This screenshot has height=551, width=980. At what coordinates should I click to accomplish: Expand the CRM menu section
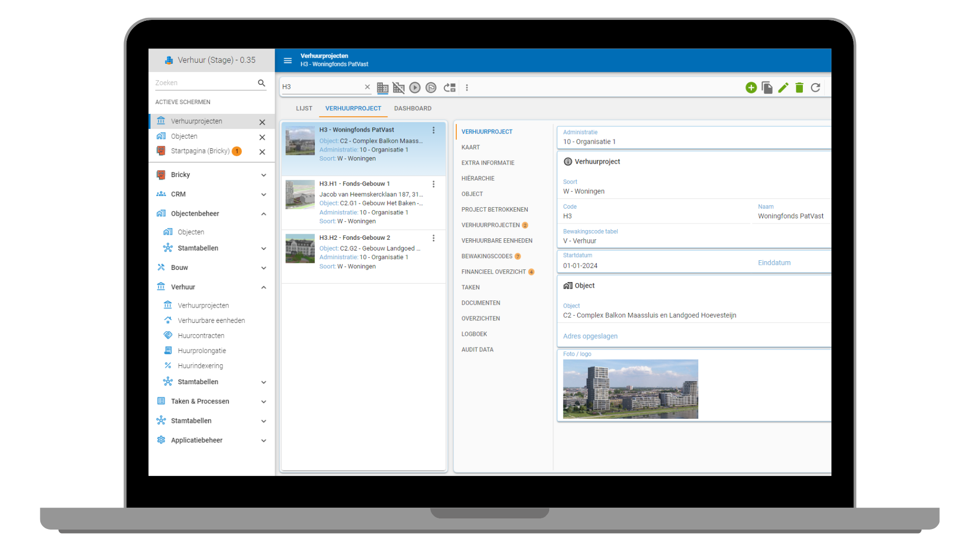pyautogui.click(x=263, y=194)
